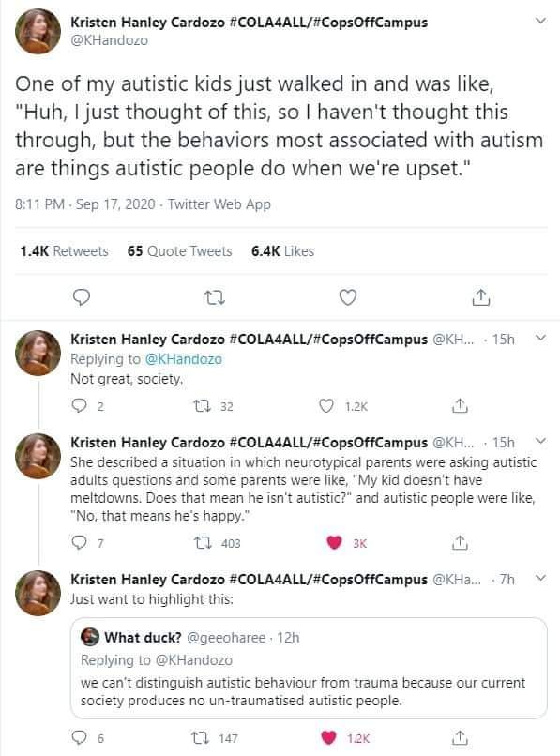Share the 'neurotypical parents' reply tweet

pyautogui.click(x=460, y=543)
